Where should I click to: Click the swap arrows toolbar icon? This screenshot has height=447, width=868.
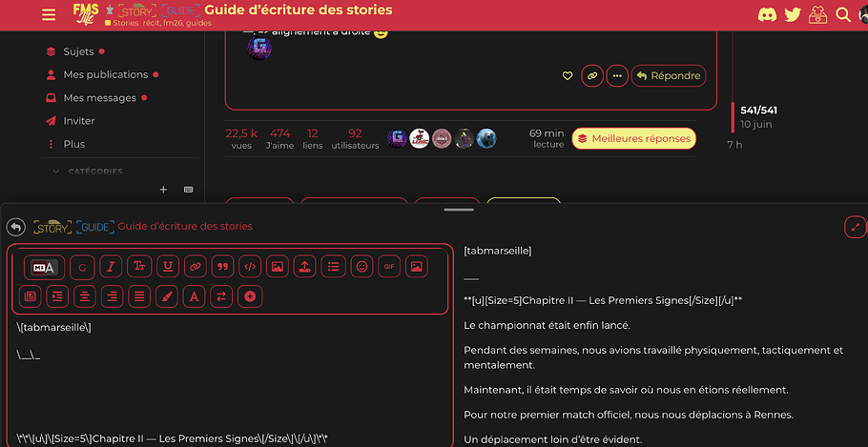pyautogui.click(x=221, y=296)
